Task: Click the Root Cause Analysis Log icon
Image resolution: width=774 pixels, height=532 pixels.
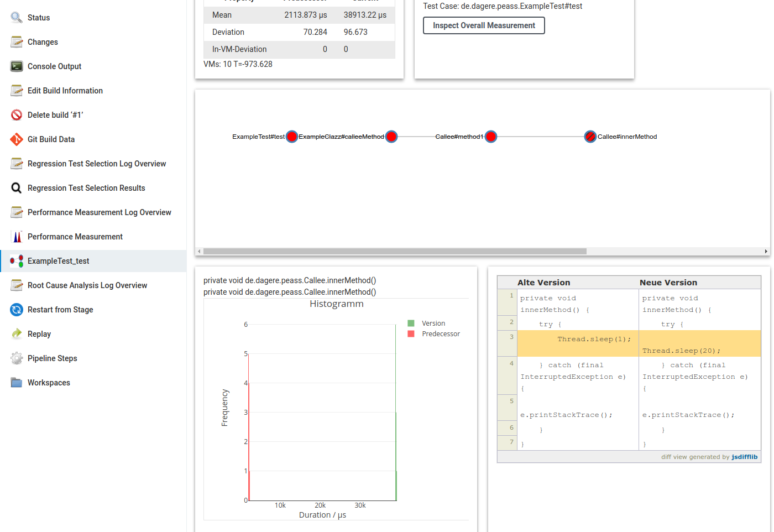Action: pos(17,285)
